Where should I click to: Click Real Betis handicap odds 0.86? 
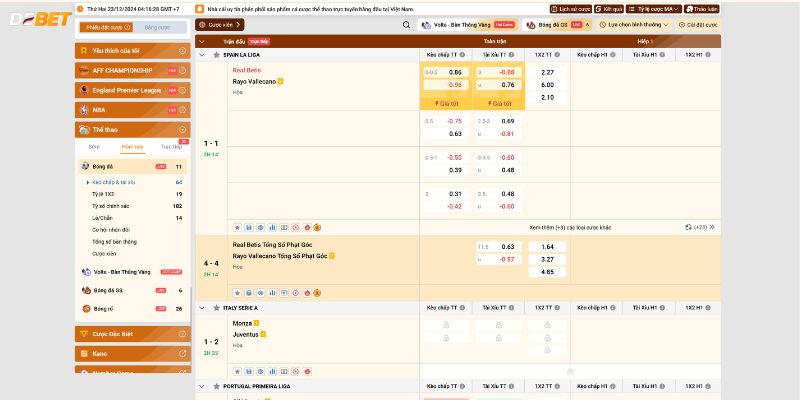point(446,72)
